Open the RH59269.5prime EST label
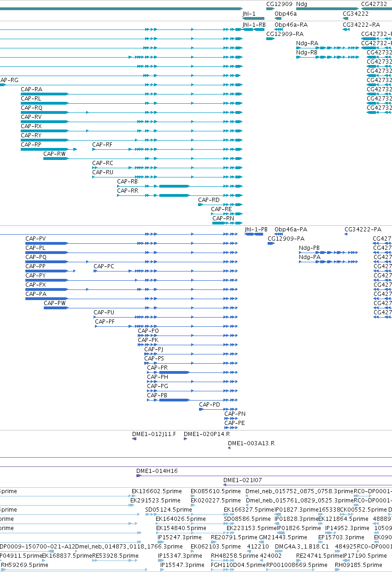 coord(24,565)
